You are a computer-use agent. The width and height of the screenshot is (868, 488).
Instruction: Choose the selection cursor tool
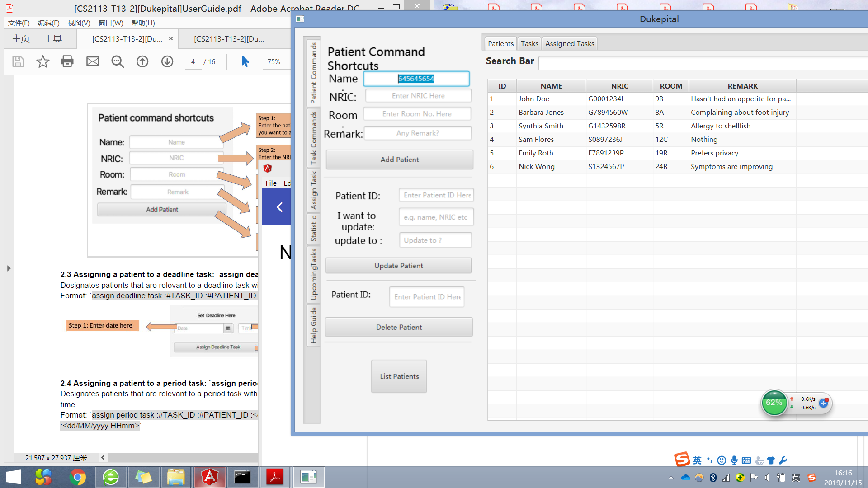pyautogui.click(x=245, y=61)
